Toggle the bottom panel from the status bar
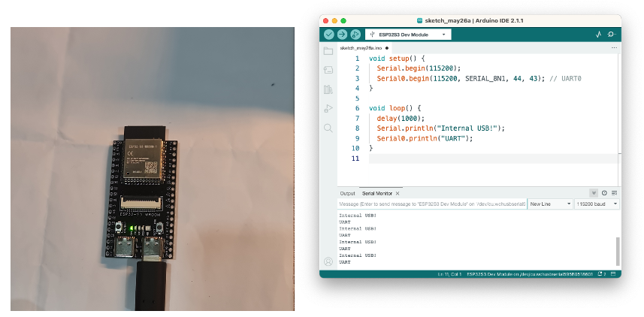644x317 pixels. [614, 274]
